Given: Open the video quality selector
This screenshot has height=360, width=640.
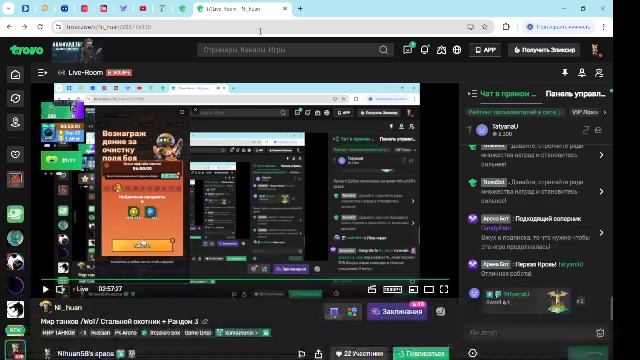Looking at the screenshot, I should [x=392, y=289].
